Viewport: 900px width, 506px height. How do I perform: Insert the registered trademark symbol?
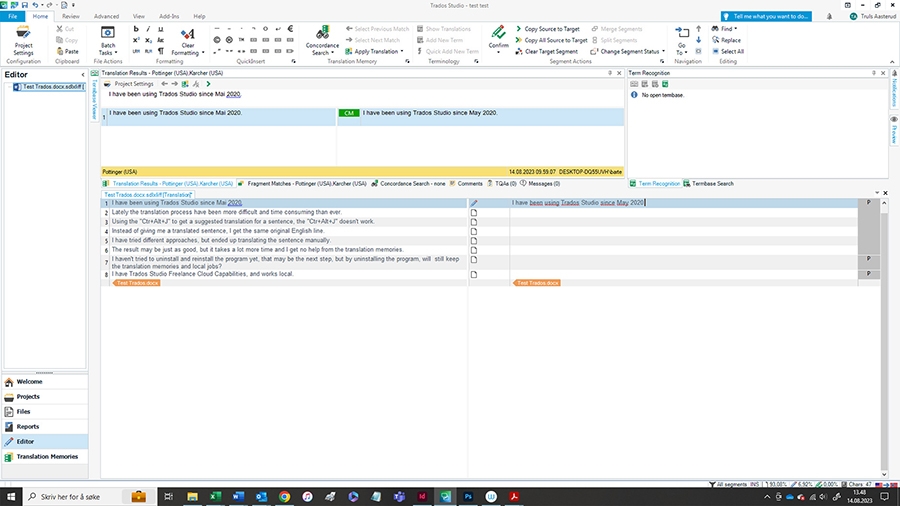tap(229, 40)
